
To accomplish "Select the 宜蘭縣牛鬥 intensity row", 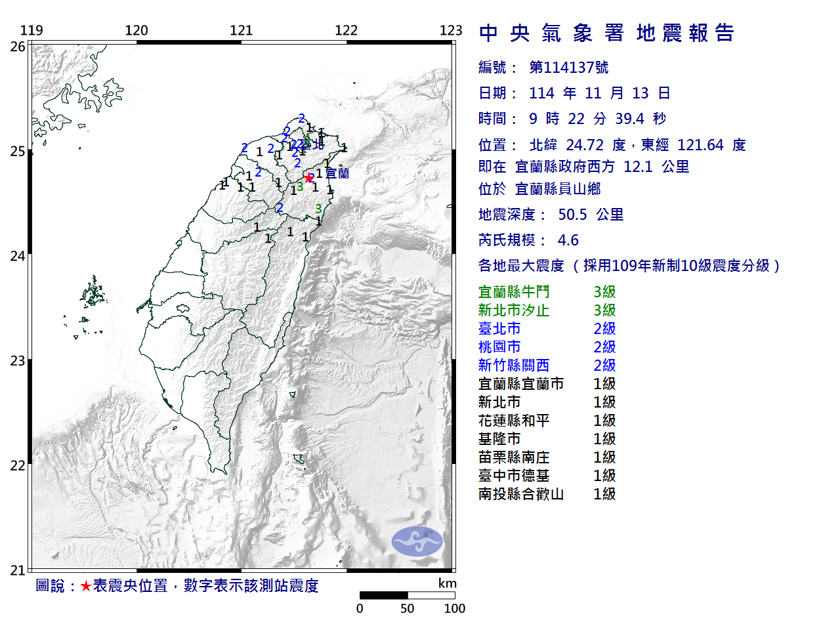I will pos(547,292).
